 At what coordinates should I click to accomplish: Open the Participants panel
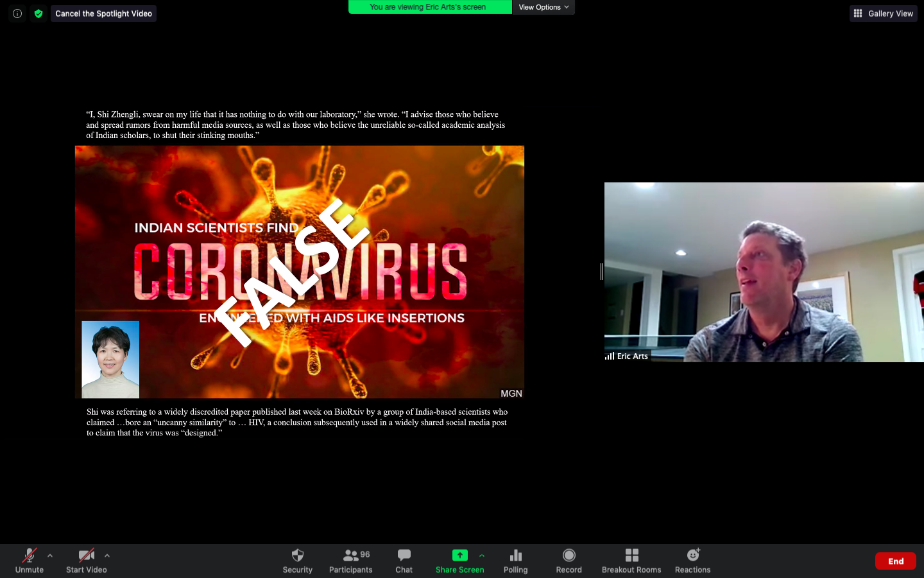pos(350,560)
